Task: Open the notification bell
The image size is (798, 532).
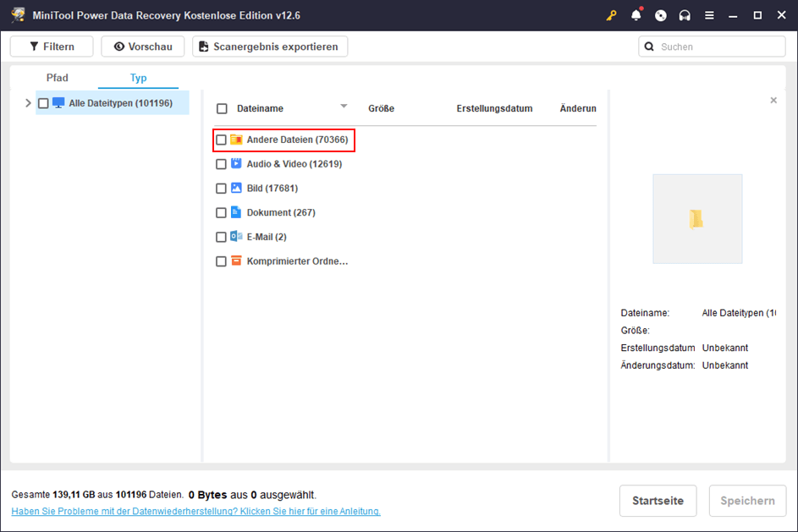Action: click(x=636, y=15)
